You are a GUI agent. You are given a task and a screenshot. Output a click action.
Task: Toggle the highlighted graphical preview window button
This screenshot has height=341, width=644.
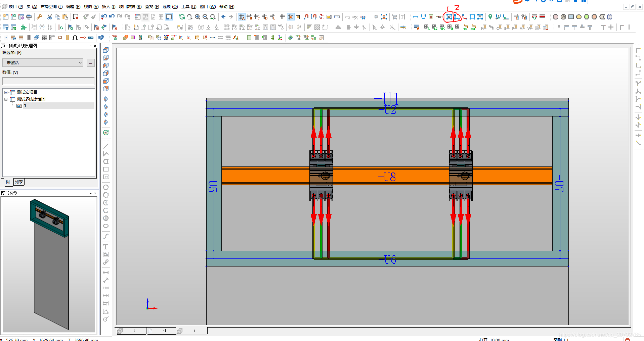(x=169, y=17)
